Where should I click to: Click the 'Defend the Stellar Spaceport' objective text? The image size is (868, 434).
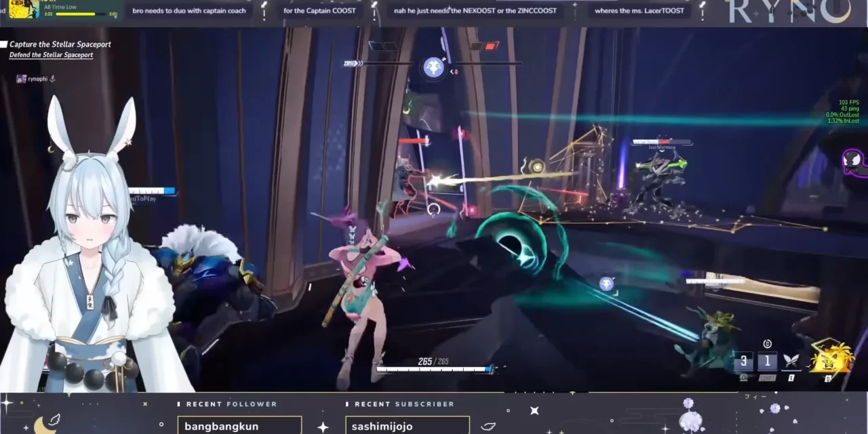click(51, 55)
